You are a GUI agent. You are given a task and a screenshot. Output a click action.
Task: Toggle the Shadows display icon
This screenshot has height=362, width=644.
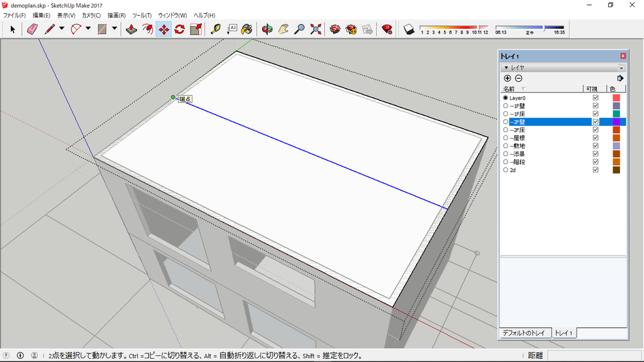409,29
